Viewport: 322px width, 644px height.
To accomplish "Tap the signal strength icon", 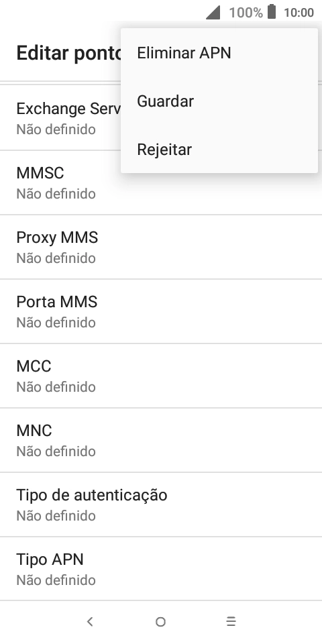I will (213, 12).
